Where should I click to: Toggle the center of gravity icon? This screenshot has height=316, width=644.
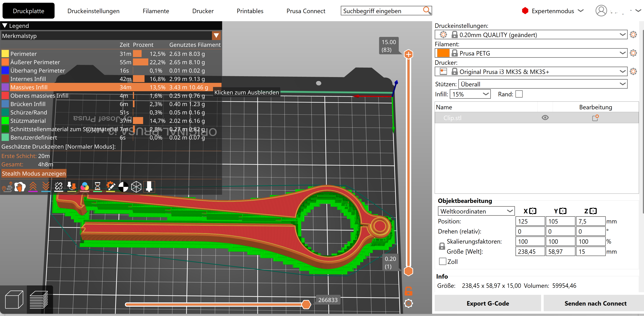pos(123,187)
